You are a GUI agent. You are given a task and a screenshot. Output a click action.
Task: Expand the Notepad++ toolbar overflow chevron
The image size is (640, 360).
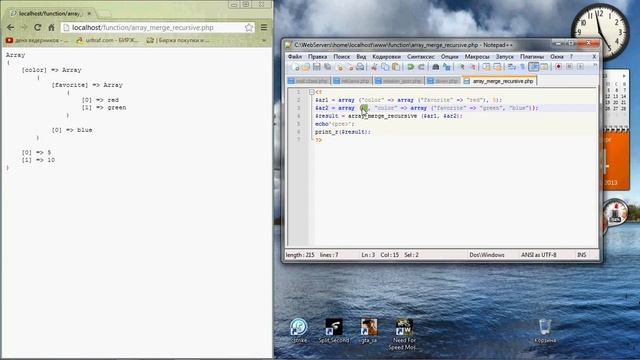[x=595, y=65]
